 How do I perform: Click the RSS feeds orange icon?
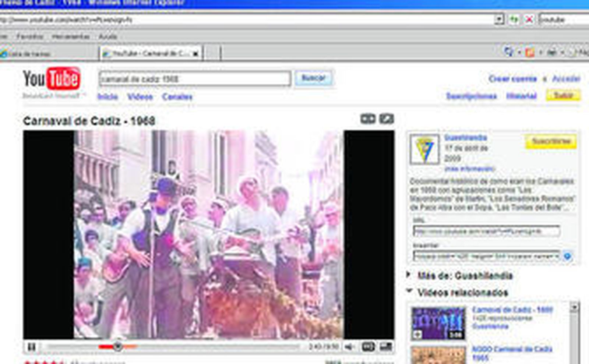[529, 53]
